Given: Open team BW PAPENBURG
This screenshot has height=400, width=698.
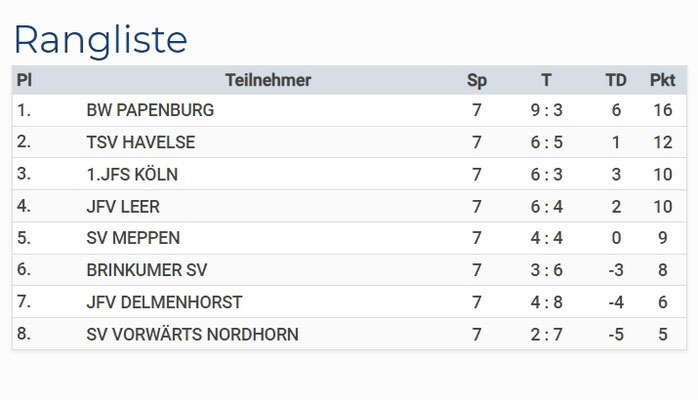Looking at the screenshot, I should (x=150, y=110).
